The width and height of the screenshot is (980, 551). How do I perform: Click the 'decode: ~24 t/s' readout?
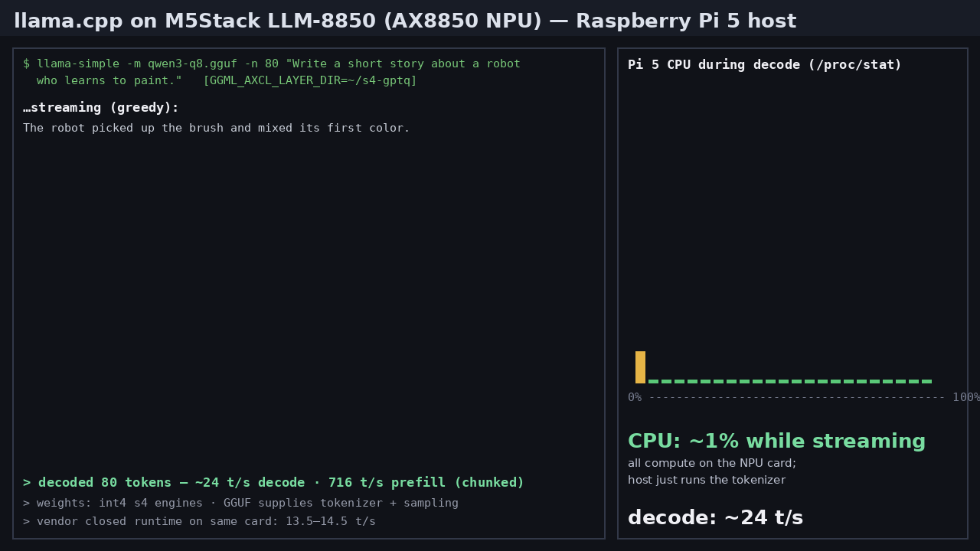click(715, 518)
